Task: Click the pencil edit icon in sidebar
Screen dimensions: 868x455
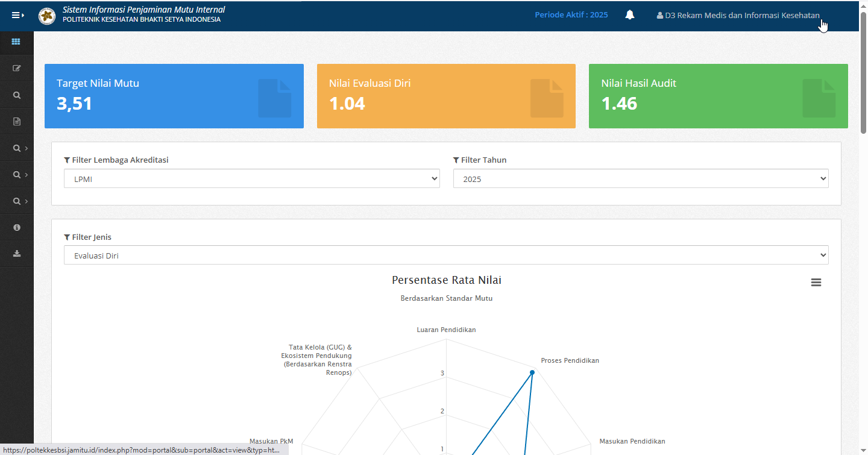Action: (16, 68)
